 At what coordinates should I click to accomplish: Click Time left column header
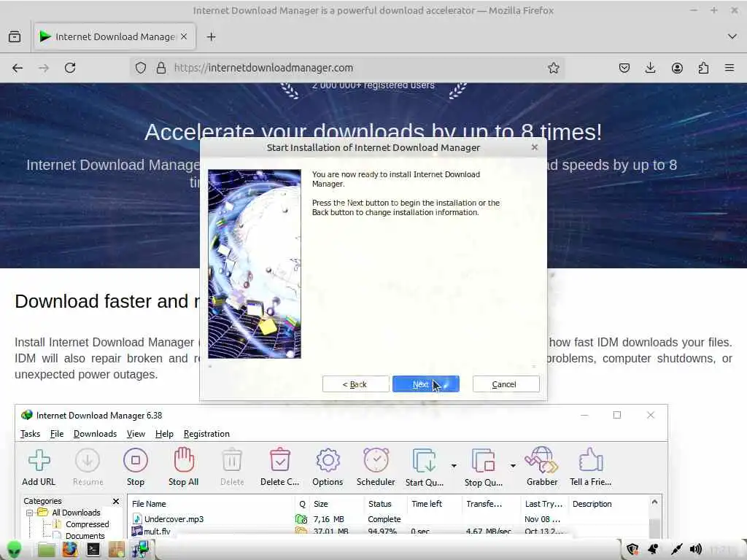(433, 504)
